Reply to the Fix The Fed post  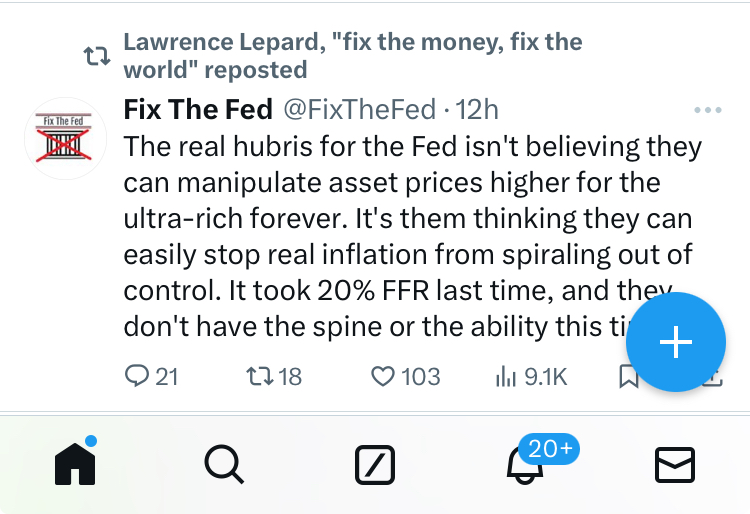(x=137, y=376)
